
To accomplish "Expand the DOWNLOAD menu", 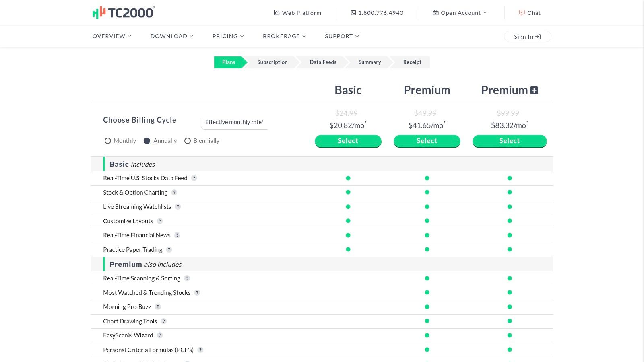I will 172,36.
